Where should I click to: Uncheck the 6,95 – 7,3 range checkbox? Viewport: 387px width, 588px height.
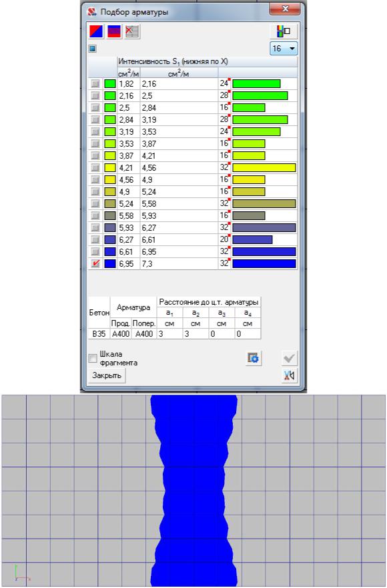pyautogui.click(x=95, y=263)
